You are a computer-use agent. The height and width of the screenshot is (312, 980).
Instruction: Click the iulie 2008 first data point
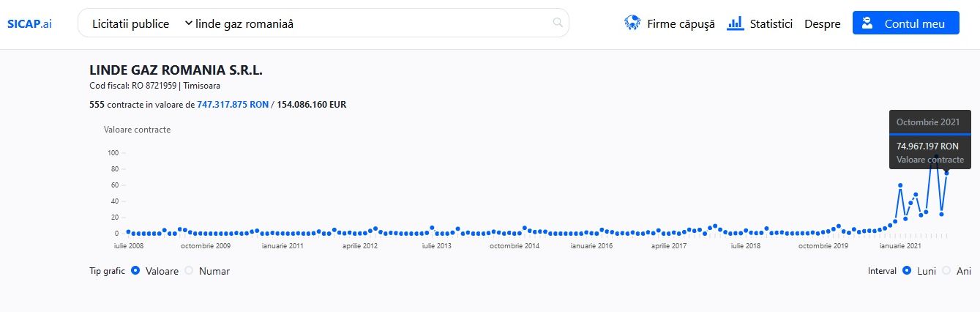pos(128,231)
